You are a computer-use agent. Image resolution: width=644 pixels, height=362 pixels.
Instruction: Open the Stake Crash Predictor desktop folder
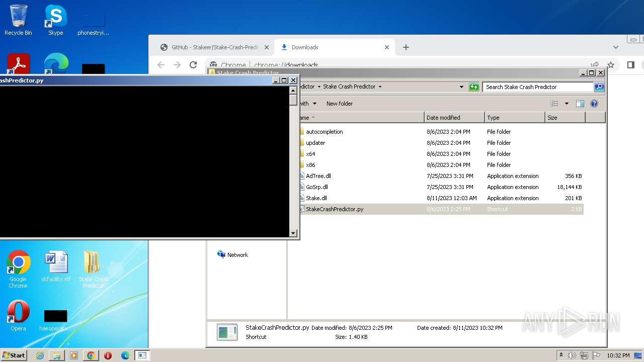pos(93,269)
